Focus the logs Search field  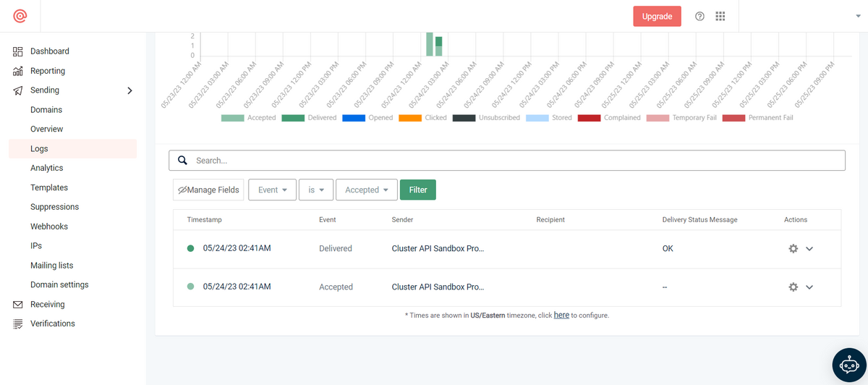click(x=507, y=160)
